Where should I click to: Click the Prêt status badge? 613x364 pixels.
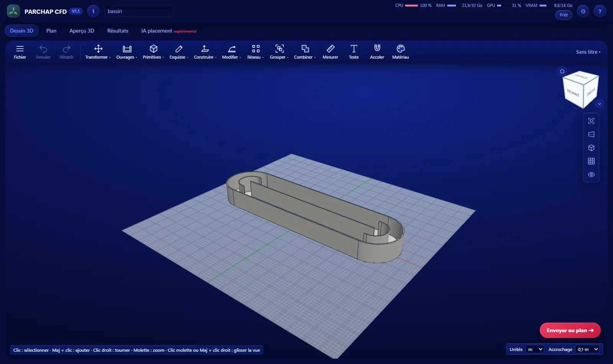click(x=564, y=15)
